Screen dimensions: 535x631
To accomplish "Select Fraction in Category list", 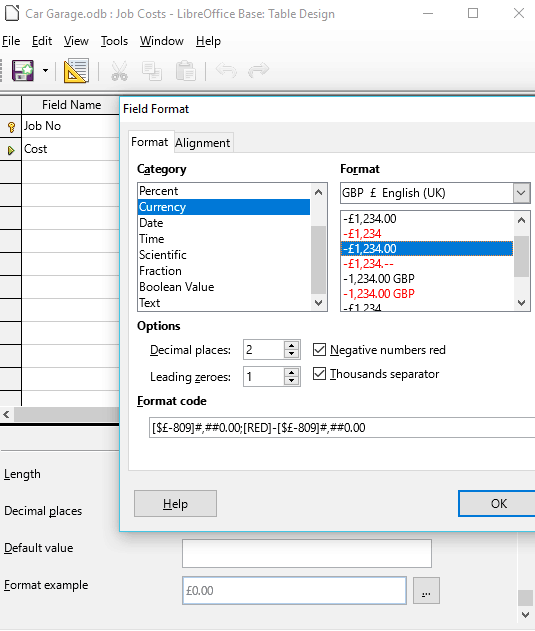I will (224, 271).
